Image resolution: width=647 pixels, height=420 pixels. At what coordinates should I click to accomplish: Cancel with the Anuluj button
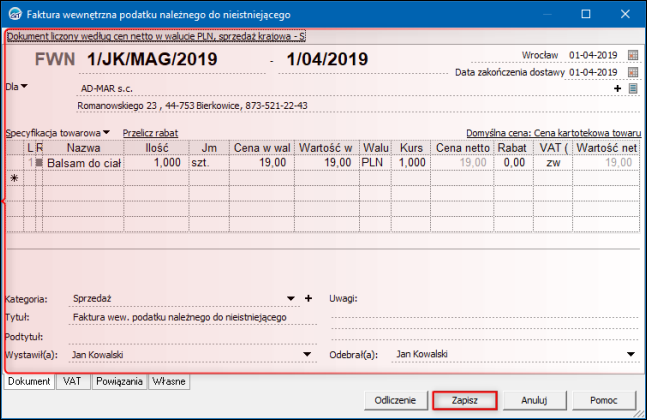534,400
